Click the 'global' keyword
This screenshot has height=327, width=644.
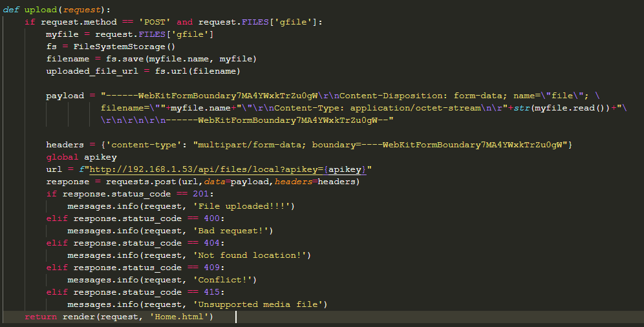coord(62,157)
